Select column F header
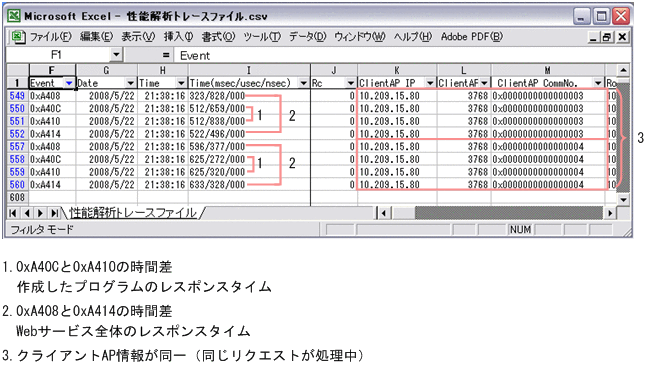648x367 pixels. [x=52, y=70]
